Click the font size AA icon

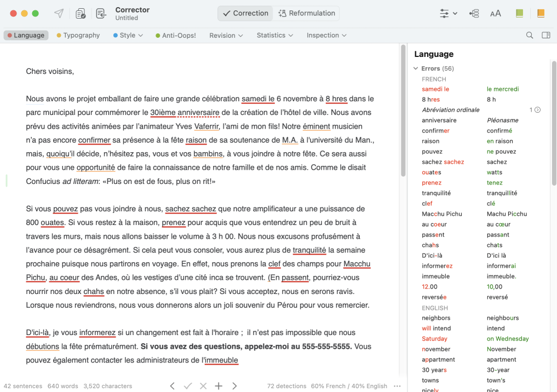coord(496,14)
